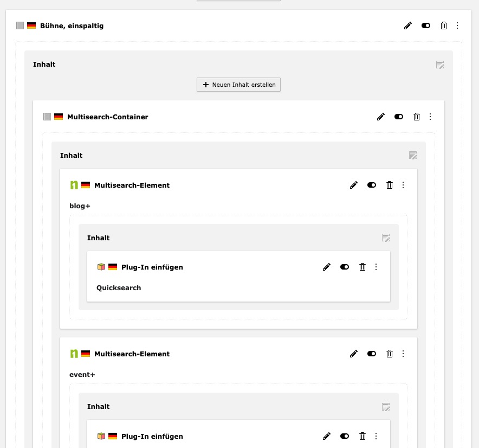Open more options for Multisearch-Container
479x448 pixels.
pos(430,117)
